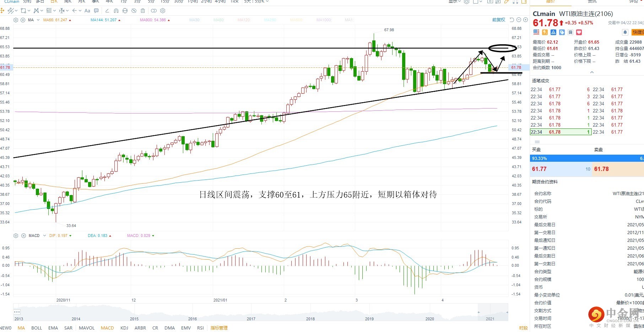Click the 前复权 adjustment link

(499, 20)
